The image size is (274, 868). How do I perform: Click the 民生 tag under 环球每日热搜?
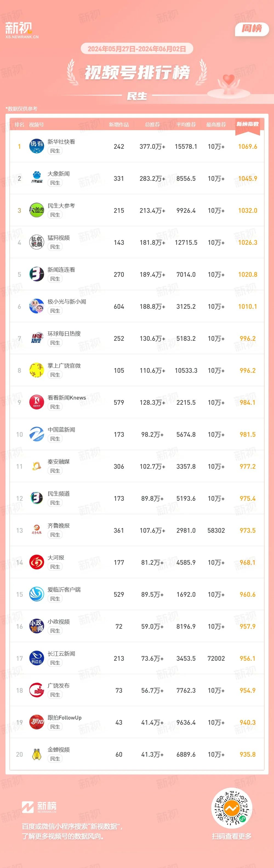pyautogui.click(x=55, y=343)
